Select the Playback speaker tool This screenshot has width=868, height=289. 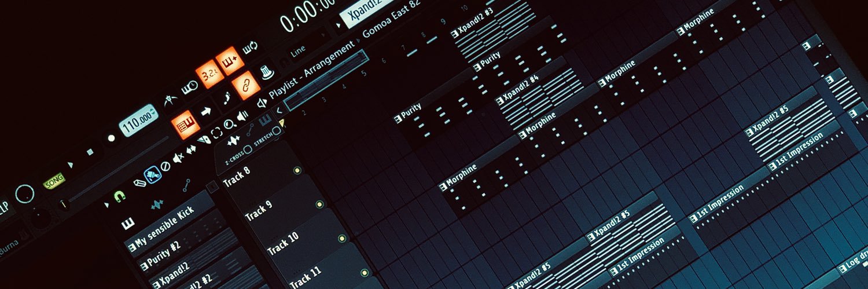pyautogui.click(x=242, y=115)
